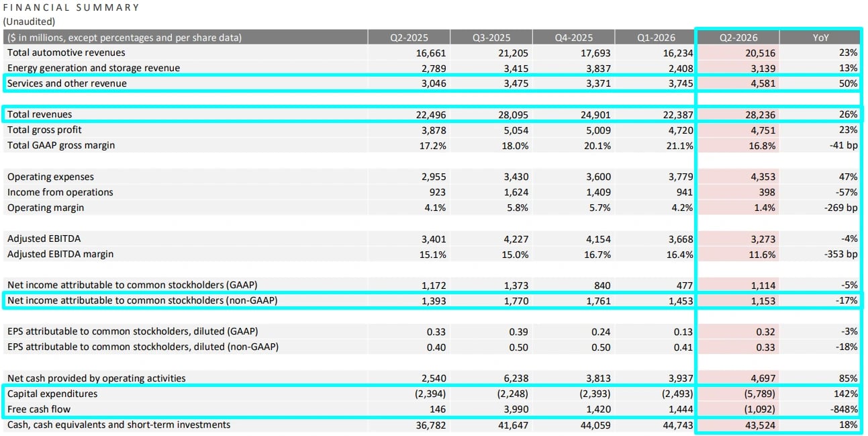The image size is (868, 436).
Task: Click the value 3,273 Adjusted EBITDA
Action: coord(763,238)
